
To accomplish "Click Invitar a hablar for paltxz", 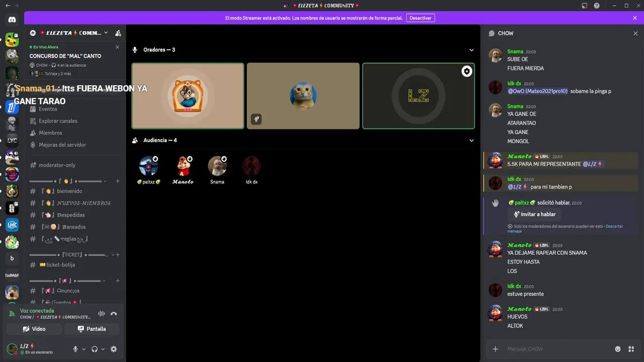I will tap(534, 214).
